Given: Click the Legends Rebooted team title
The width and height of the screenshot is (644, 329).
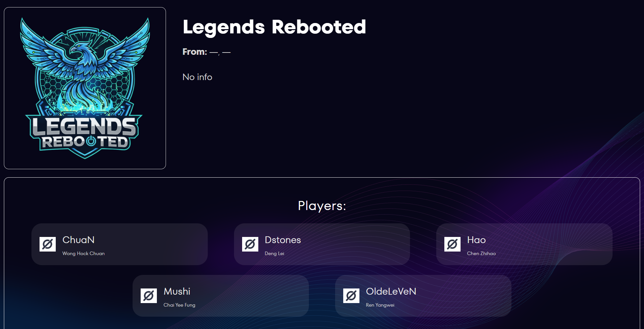Looking at the screenshot, I should click(274, 27).
